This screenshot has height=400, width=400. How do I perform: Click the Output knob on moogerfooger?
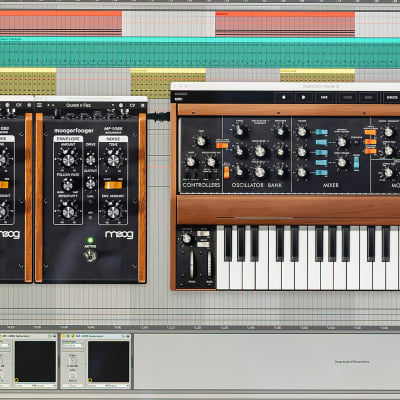click(x=90, y=184)
